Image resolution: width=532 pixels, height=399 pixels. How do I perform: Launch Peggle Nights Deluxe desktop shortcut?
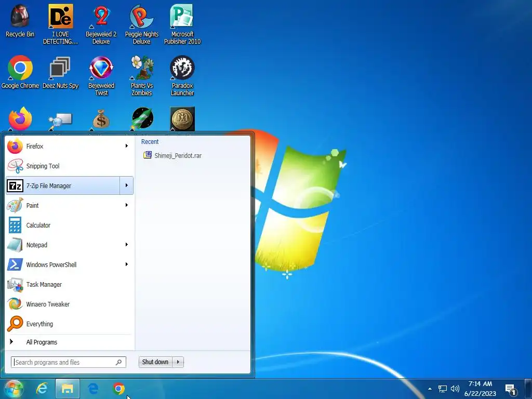(141, 24)
